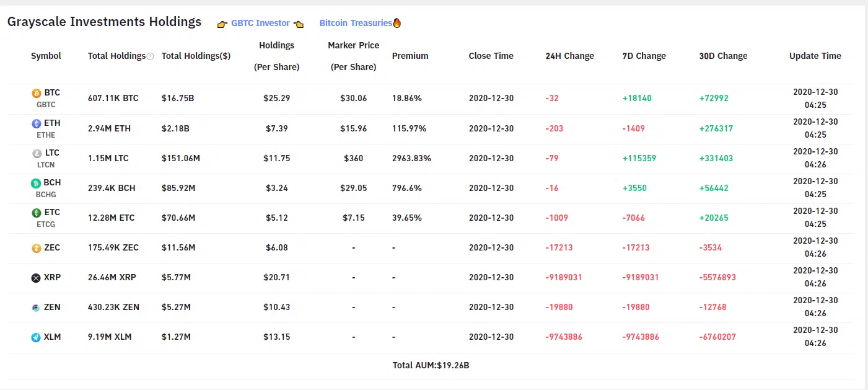The width and height of the screenshot is (868, 390).
Task: Click the 30D Change column header
Action: coord(723,56)
